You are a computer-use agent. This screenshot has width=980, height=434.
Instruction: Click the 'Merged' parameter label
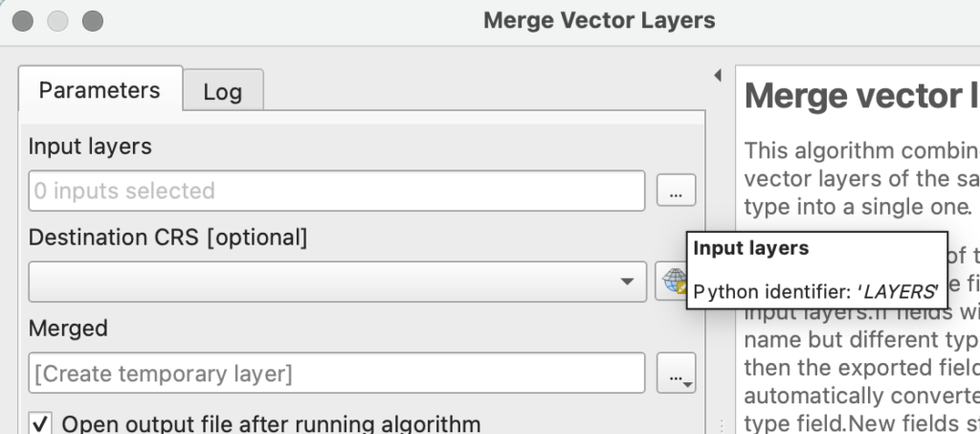click(68, 329)
